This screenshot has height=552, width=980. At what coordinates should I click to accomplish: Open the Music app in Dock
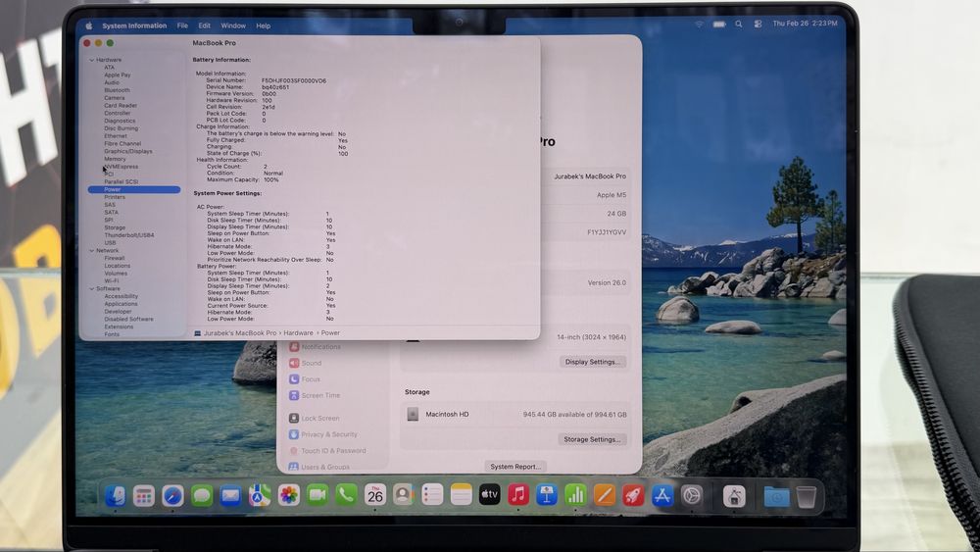[x=518, y=495]
